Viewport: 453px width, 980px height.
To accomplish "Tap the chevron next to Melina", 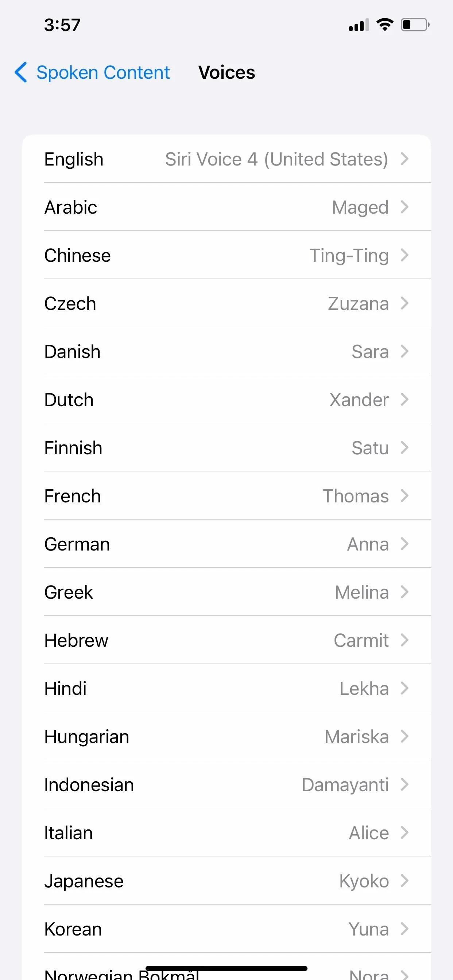I will (404, 592).
